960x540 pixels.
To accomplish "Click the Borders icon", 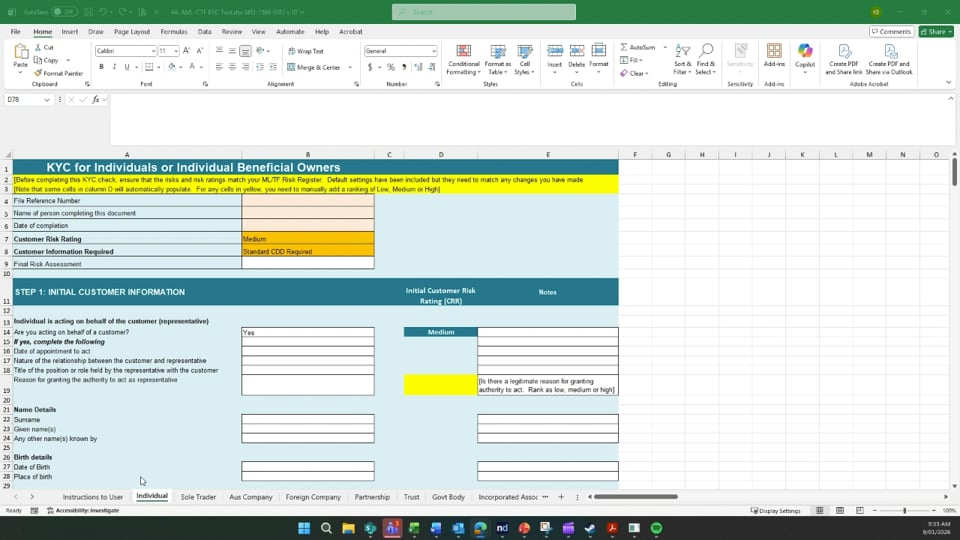I will click(x=149, y=67).
